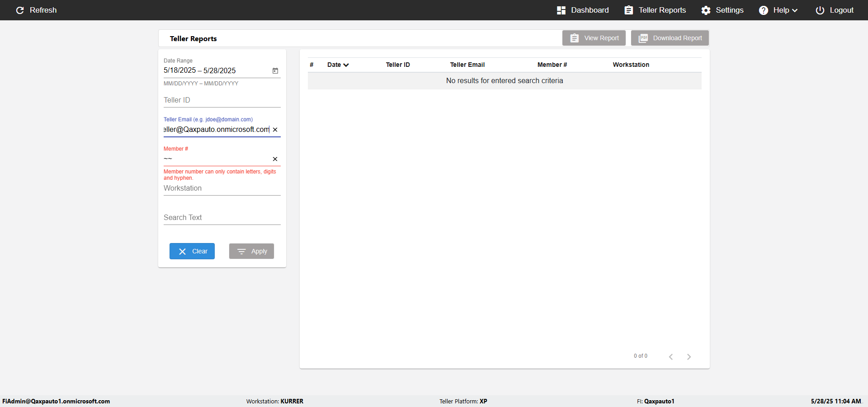
Task: Open Dashboard from the top bar
Action: click(x=583, y=10)
